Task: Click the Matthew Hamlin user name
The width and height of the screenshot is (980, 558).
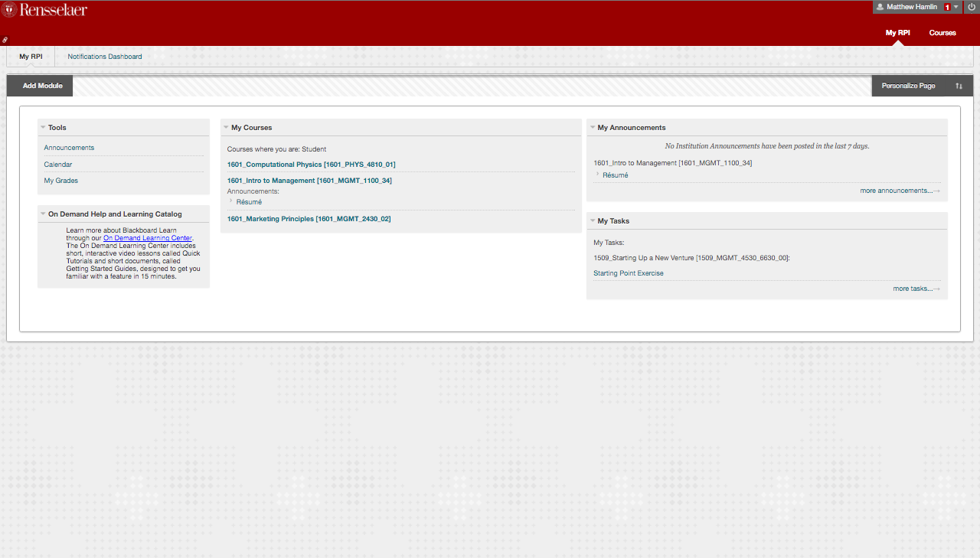Action: 912,7
